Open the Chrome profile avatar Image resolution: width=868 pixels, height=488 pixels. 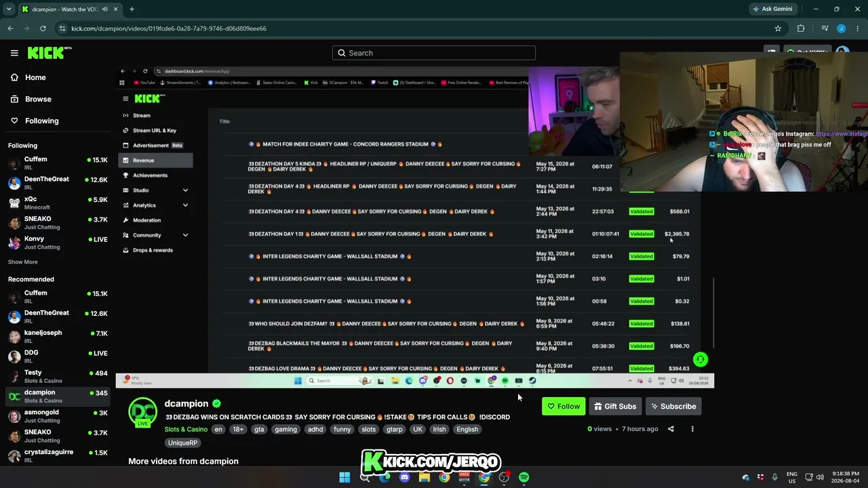pos(841,28)
